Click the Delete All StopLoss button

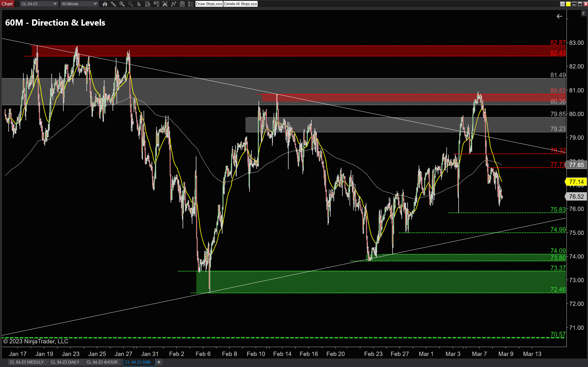pyautogui.click(x=240, y=4)
